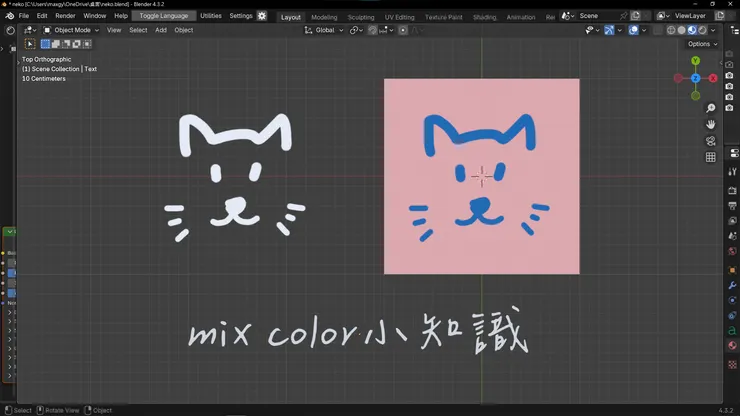Click the Y axis on navigation gizmo
Viewport: 740px width, 416px height.
click(x=695, y=61)
